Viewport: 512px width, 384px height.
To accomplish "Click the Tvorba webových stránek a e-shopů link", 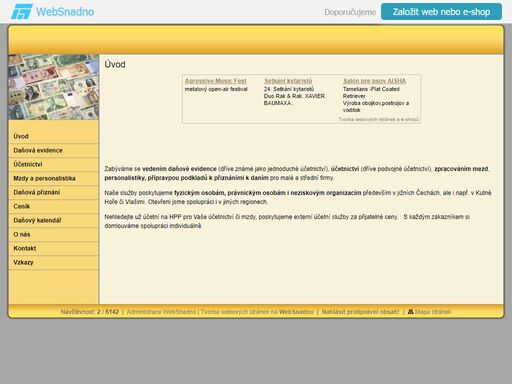I will [x=378, y=119].
